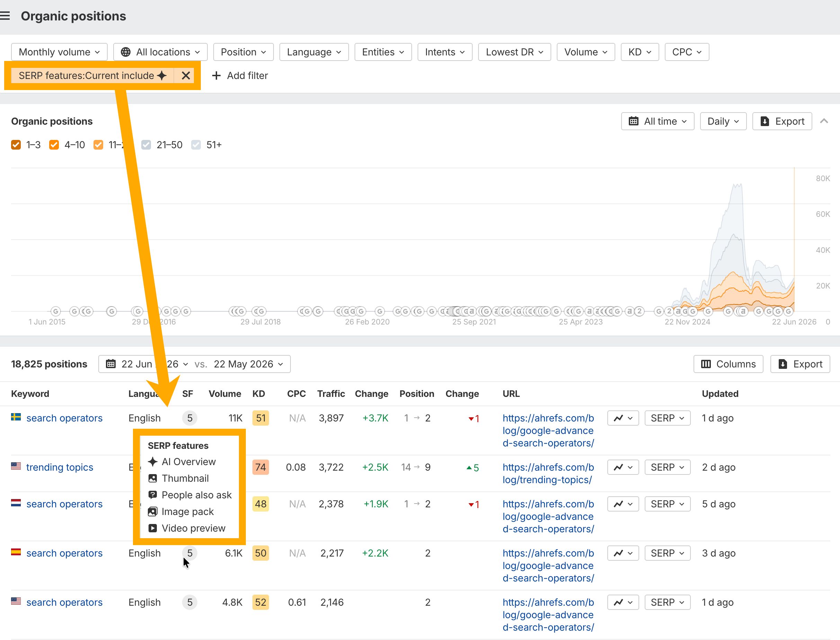Open the hamburger menu icon
Image resolution: width=840 pixels, height=640 pixels.
click(x=5, y=16)
